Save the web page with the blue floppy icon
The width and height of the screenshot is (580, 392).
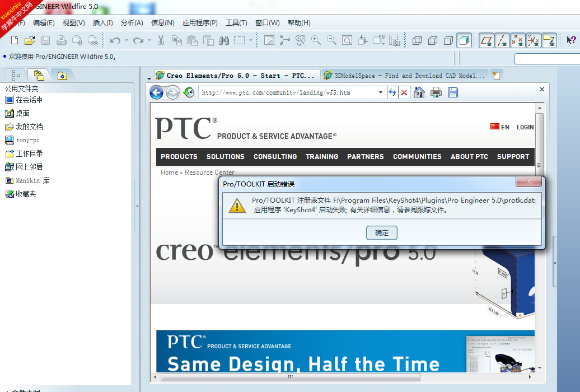click(x=453, y=92)
